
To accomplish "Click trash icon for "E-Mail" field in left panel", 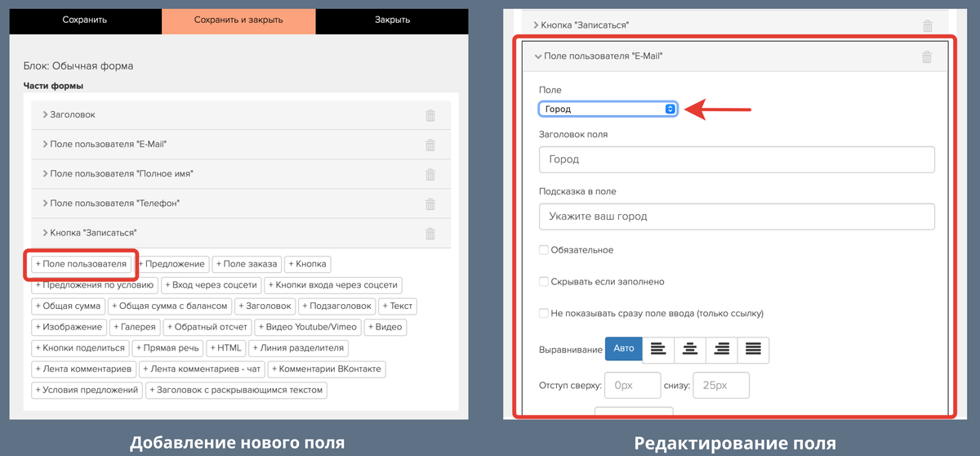I will pyautogui.click(x=430, y=145).
